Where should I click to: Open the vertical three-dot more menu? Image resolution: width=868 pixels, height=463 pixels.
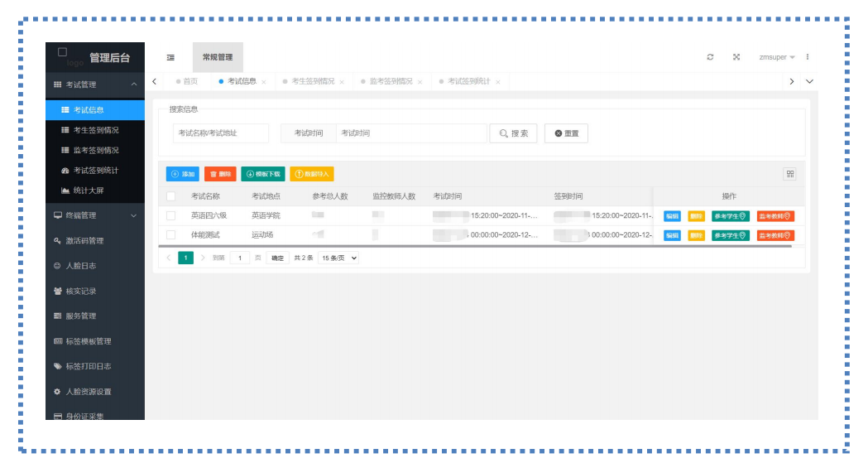[808, 57]
